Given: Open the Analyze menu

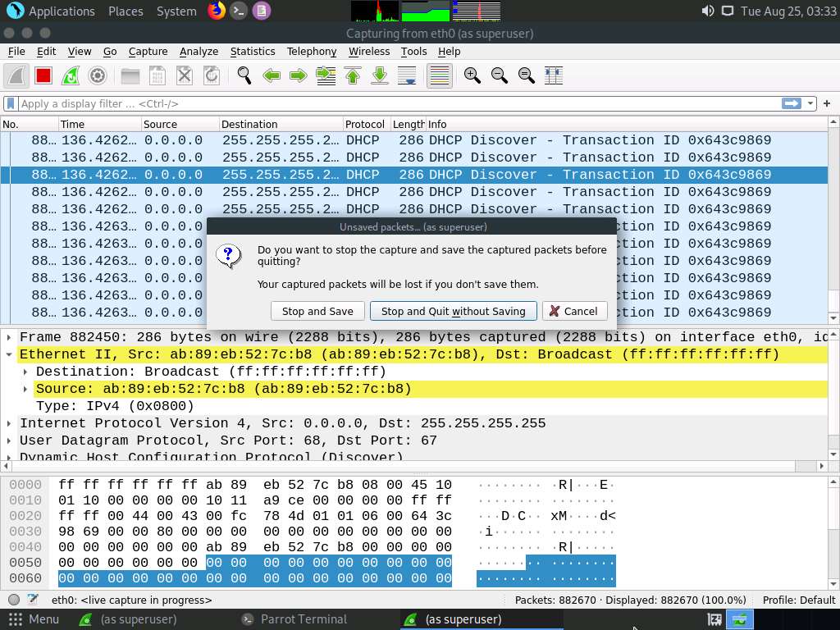Looking at the screenshot, I should click(199, 52).
